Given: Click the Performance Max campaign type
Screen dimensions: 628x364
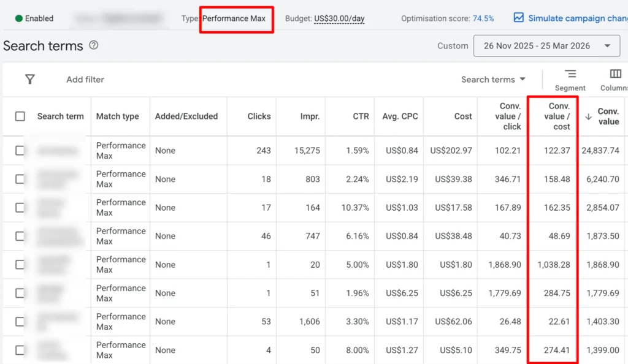Looking at the screenshot, I should (234, 18).
